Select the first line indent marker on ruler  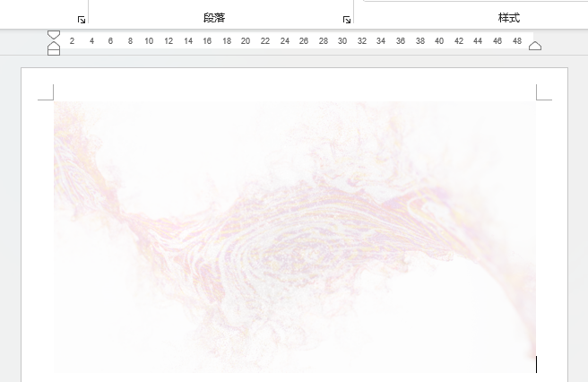[x=54, y=34]
